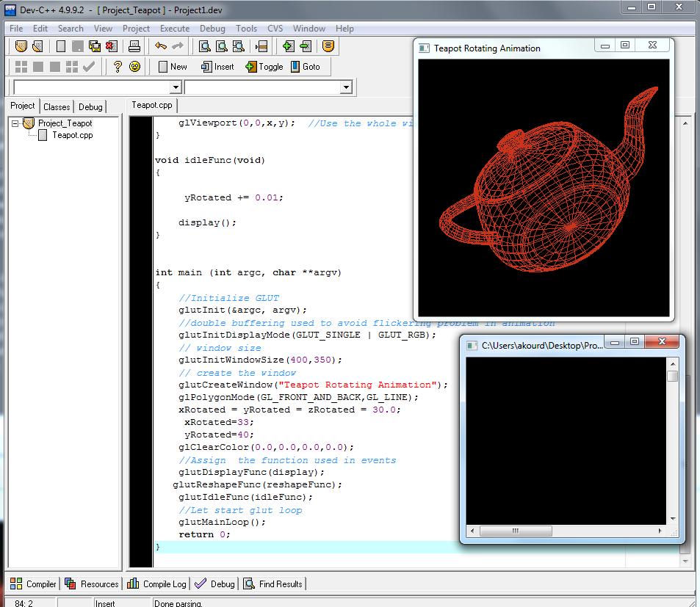The height and width of the screenshot is (607, 700).
Task: Click the Toggle bookmarks button
Action: [x=264, y=67]
